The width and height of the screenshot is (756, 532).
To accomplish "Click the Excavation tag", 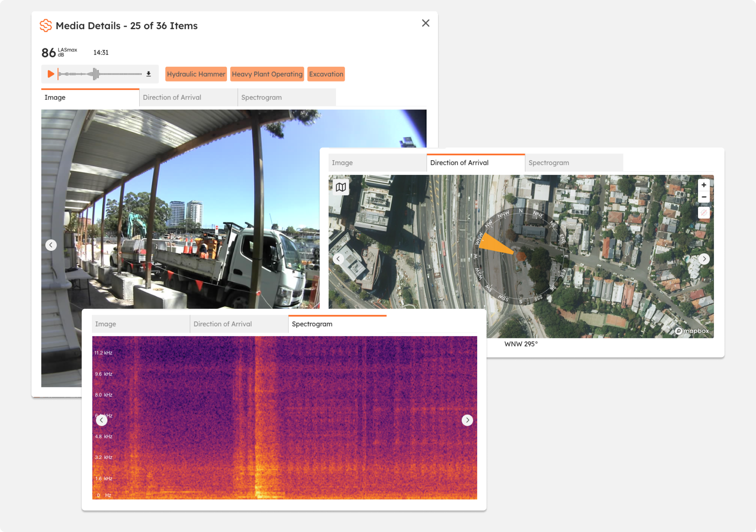I will click(x=326, y=74).
